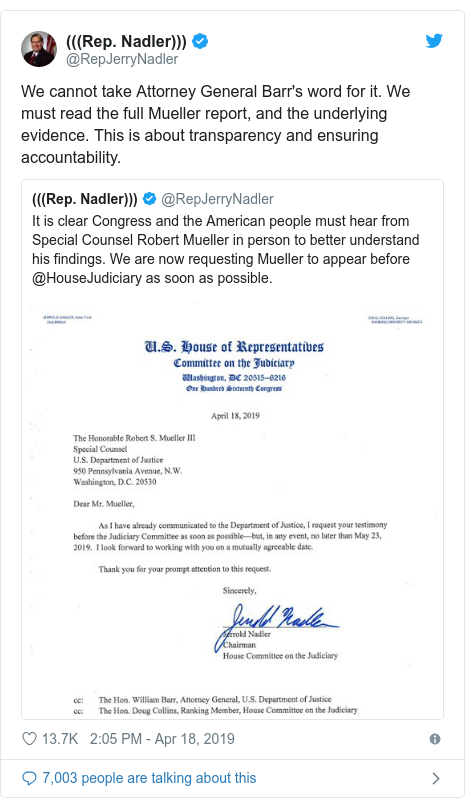
Task: Click verified badge beside top Rep. Nadler name
Action: [200, 41]
